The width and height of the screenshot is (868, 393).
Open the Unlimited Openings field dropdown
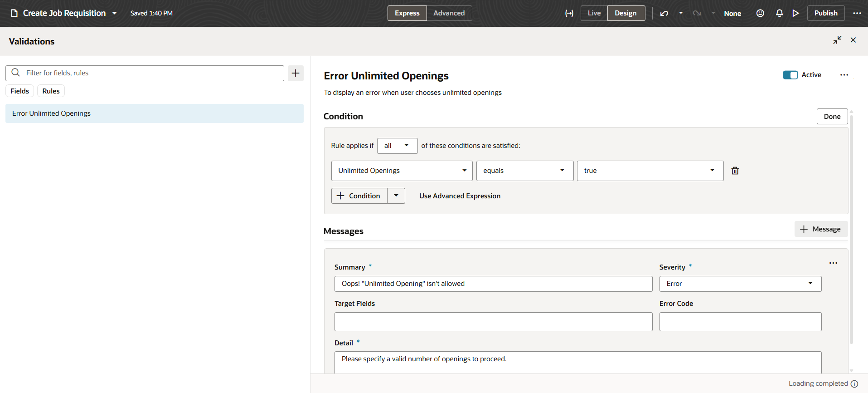point(402,171)
